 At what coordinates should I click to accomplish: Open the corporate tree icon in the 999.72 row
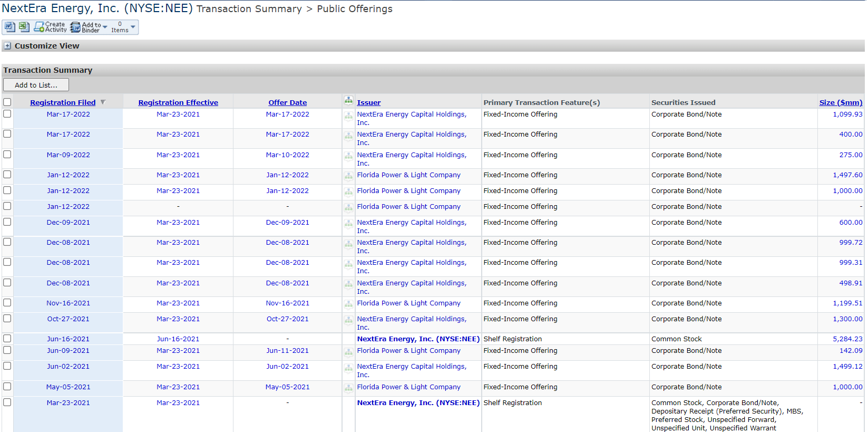pos(348,244)
